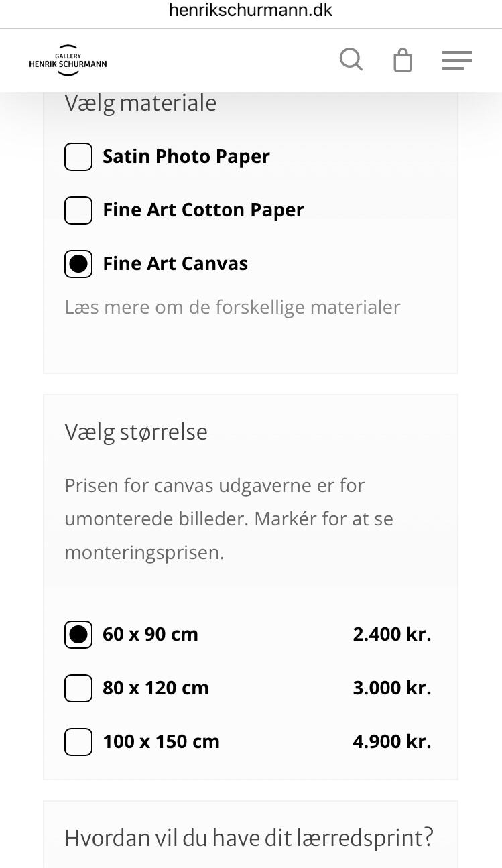Click the 3.000 kr. price label
Screen dimensions: 502x868
[392, 688]
